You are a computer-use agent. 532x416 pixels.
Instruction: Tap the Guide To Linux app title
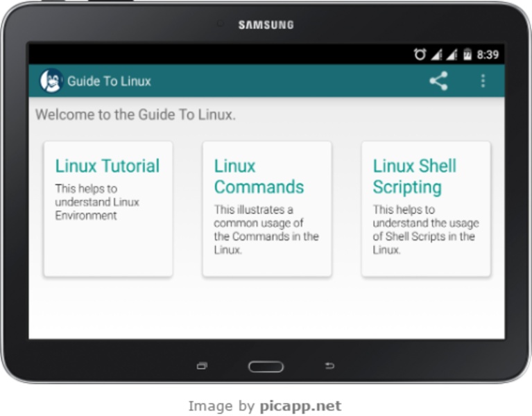pos(109,81)
